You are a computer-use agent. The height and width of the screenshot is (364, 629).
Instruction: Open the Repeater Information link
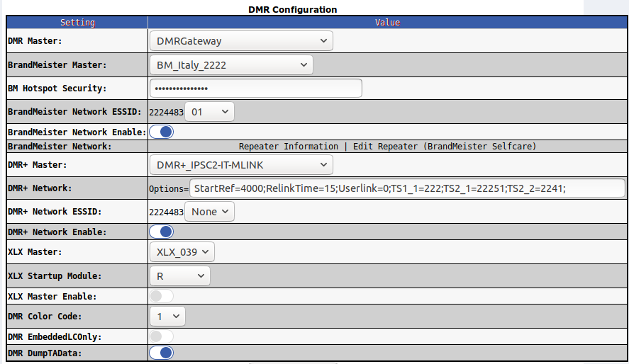[x=289, y=146]
